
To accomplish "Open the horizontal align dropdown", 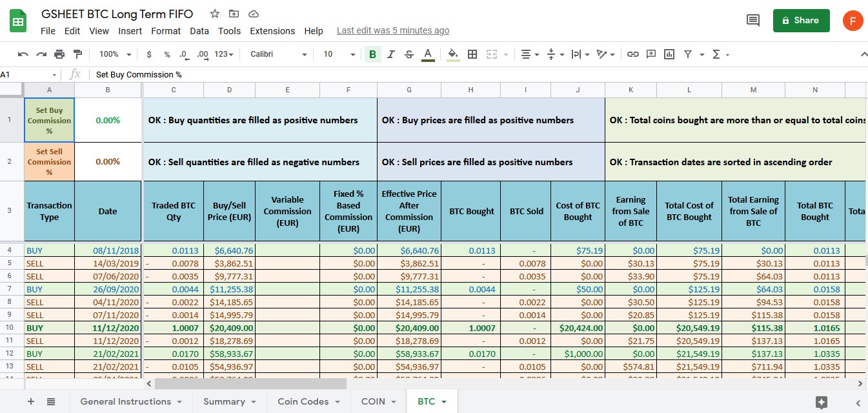I will (x=530, y=54).
